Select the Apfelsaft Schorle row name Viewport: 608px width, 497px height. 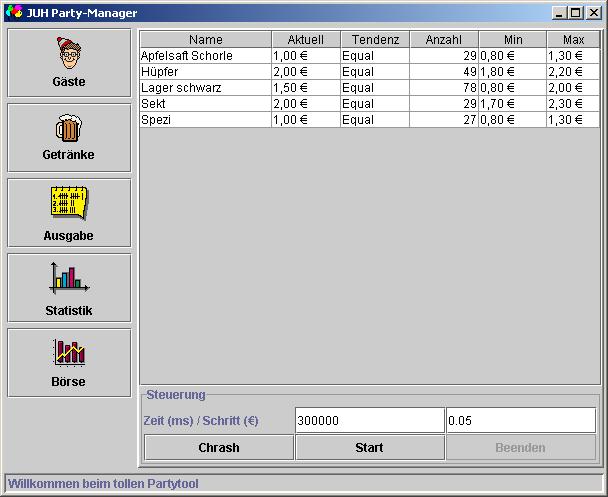coord(206,56)
